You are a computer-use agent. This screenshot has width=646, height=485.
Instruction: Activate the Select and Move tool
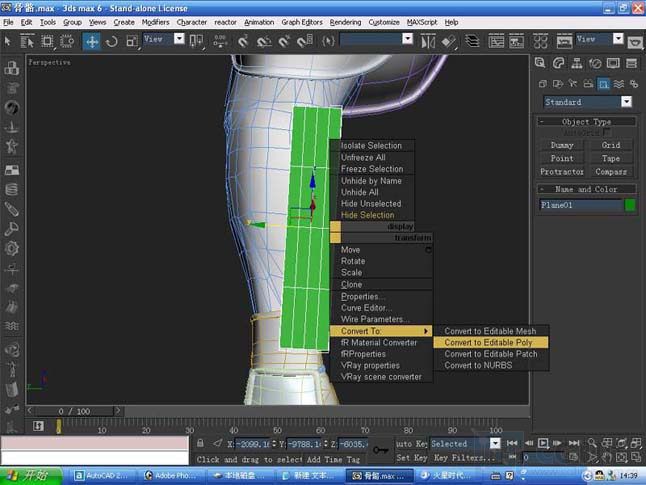click(91, 41)
